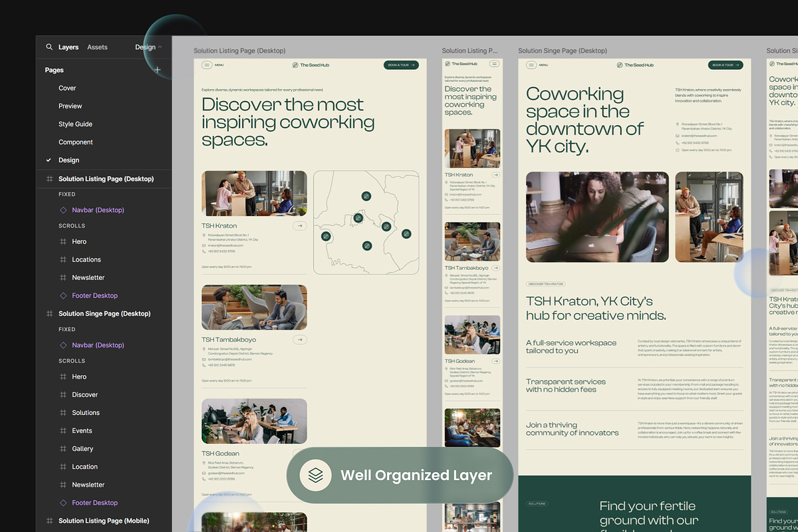Select the Pages section header
This screenshot has width=798, height=532.
[x=55, y=70]
